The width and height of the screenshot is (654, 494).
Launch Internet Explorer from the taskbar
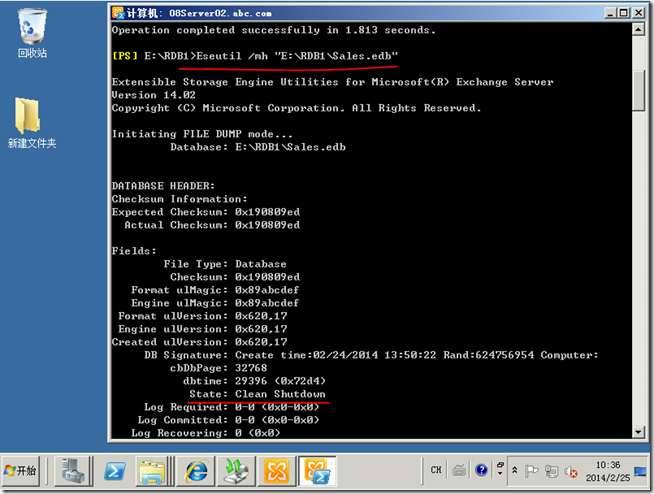[x=196, y=471]
